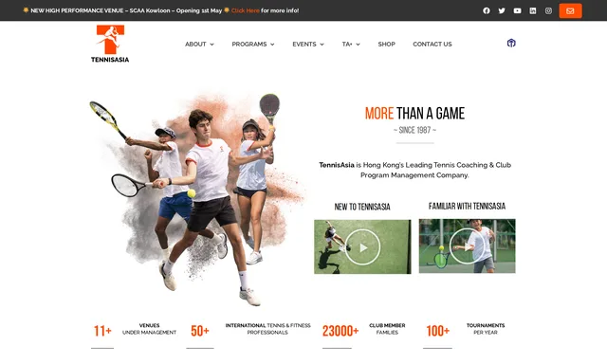607x364 pixels.
Task: Click the 'FAMILIAR WITH TENNISASIA' heading
Action: pos(467,207)
